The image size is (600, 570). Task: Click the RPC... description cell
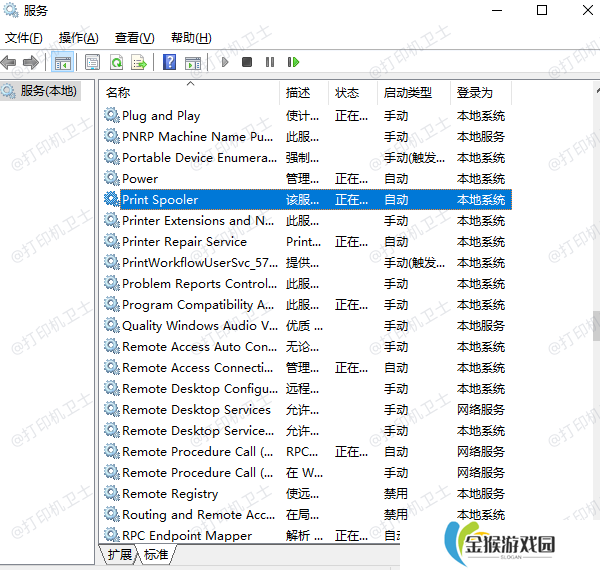coord(302,452)
